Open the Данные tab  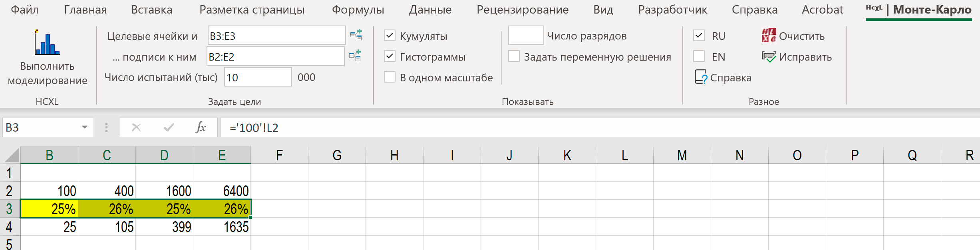(430, 10)
